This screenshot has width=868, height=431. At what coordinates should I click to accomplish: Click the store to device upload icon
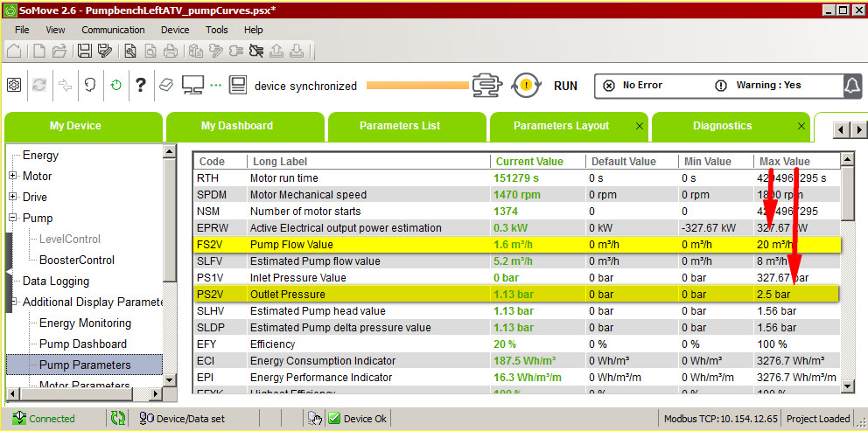[276, 52]
